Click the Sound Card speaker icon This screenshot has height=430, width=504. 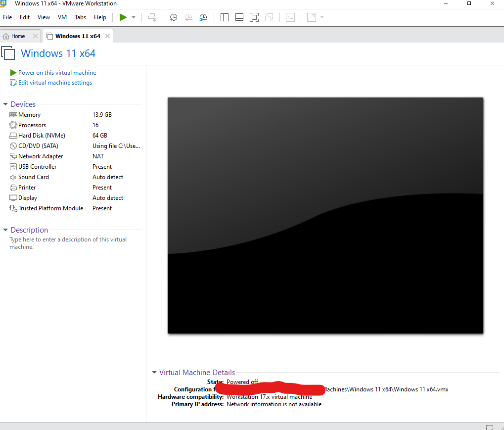(x=13, y=177)
